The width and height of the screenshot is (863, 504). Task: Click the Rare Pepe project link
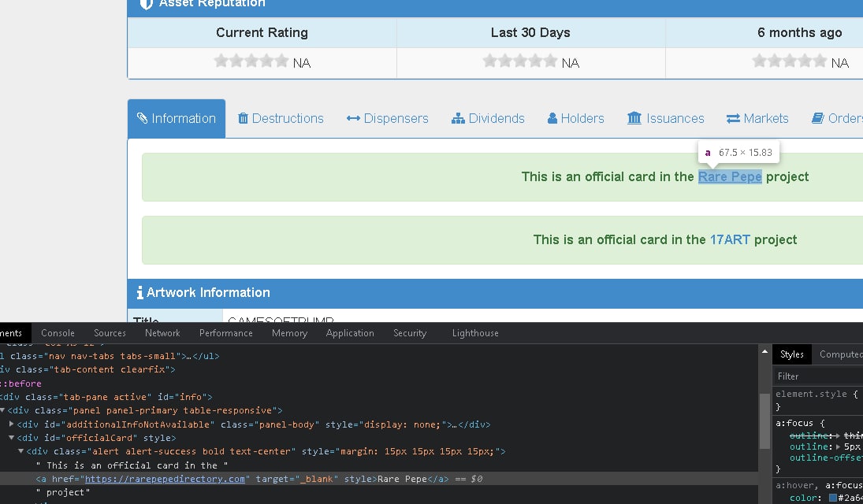pos(730,176)
